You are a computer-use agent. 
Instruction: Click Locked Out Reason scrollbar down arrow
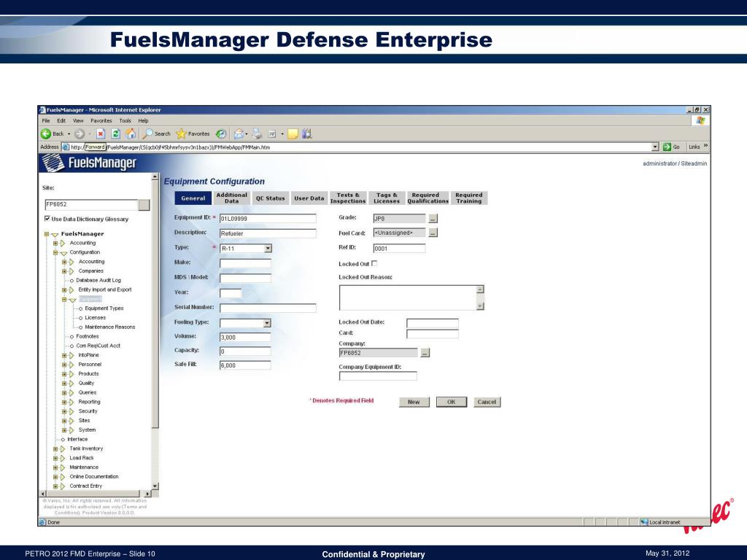click(x=480, y=306)
